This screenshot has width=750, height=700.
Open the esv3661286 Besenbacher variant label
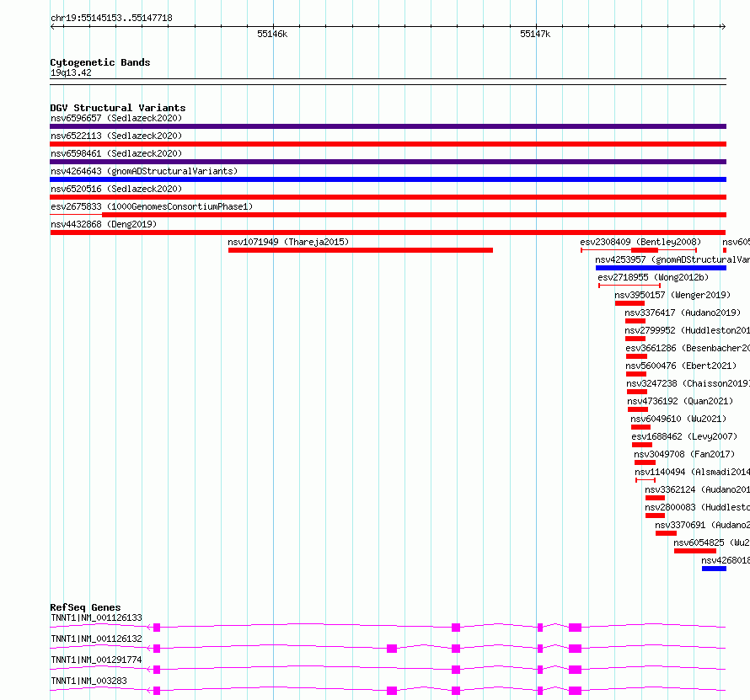688,348
